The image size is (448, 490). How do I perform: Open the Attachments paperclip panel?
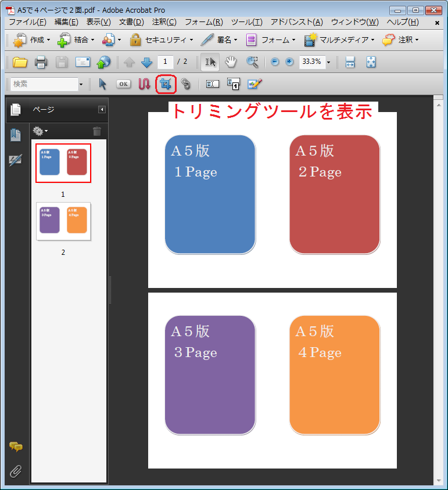(x=16, y=471)
